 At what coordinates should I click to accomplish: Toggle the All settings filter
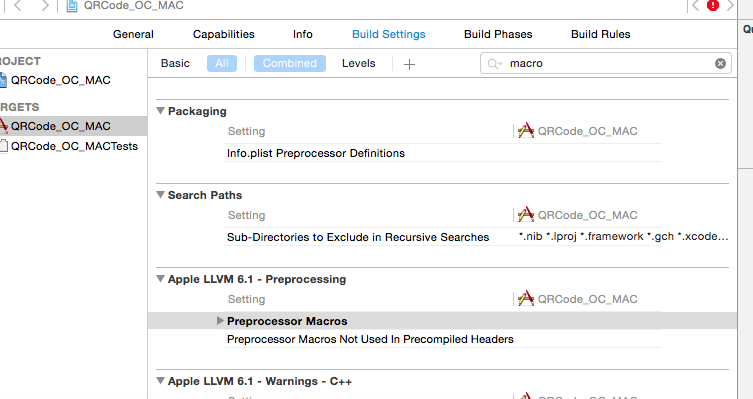(222, 63)
